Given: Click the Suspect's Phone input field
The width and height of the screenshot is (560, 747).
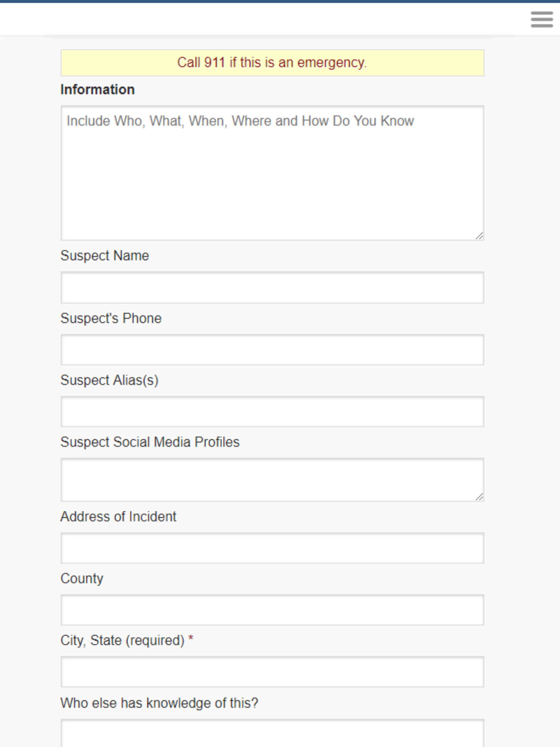Looking at the screenshot, I should click(272, 350).
